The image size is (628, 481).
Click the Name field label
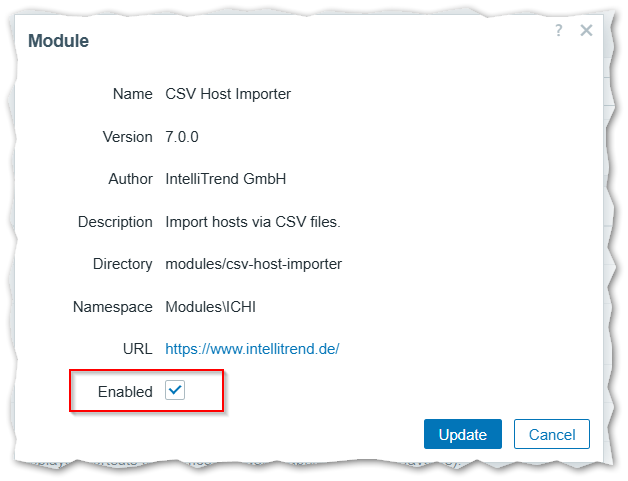(x=132, y=94)
